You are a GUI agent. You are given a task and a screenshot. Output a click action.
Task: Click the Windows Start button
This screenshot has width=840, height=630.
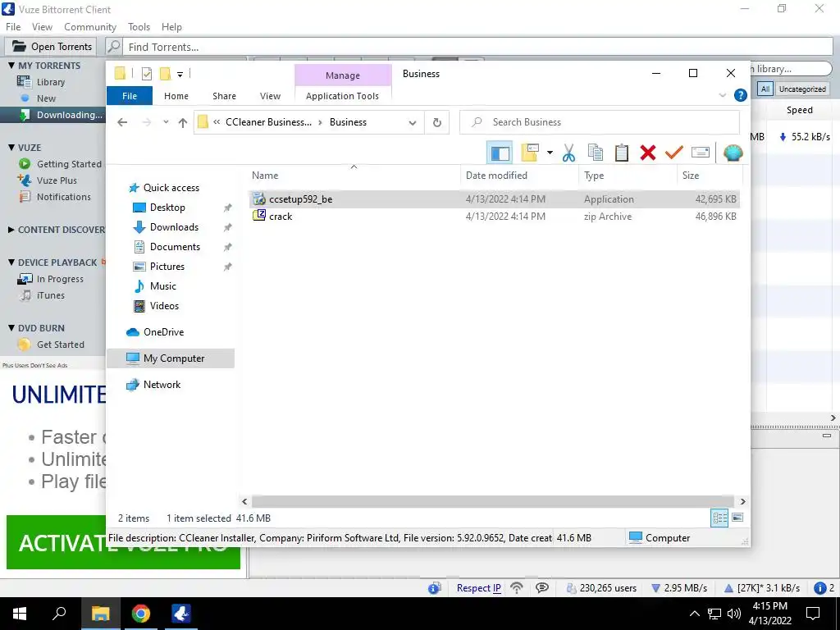(x=20, y=614)
